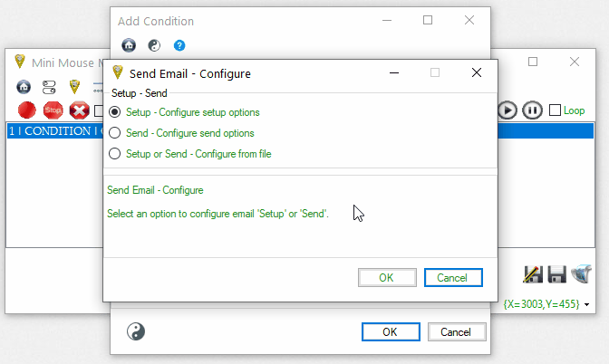Choose 'Setup or Send - Configure from file'
This screenshot has height=364, width=609.
pyautogui.click(x=114, y=154)
